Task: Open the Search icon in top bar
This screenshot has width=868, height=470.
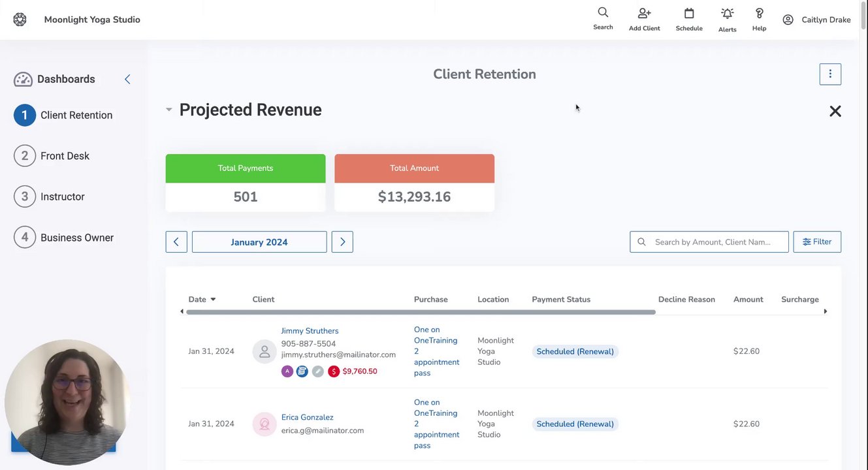Action: point(603,13)
